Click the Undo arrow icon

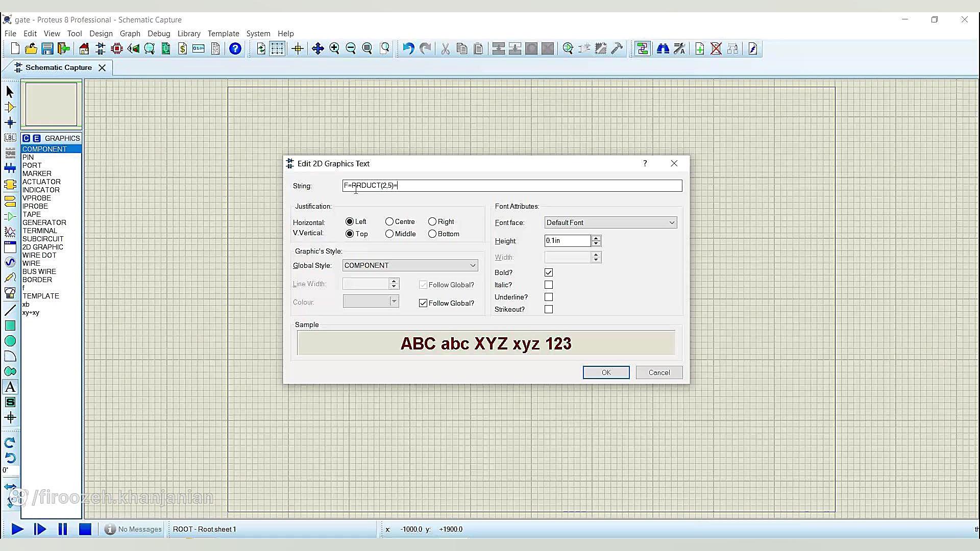[x=408, y=48]
